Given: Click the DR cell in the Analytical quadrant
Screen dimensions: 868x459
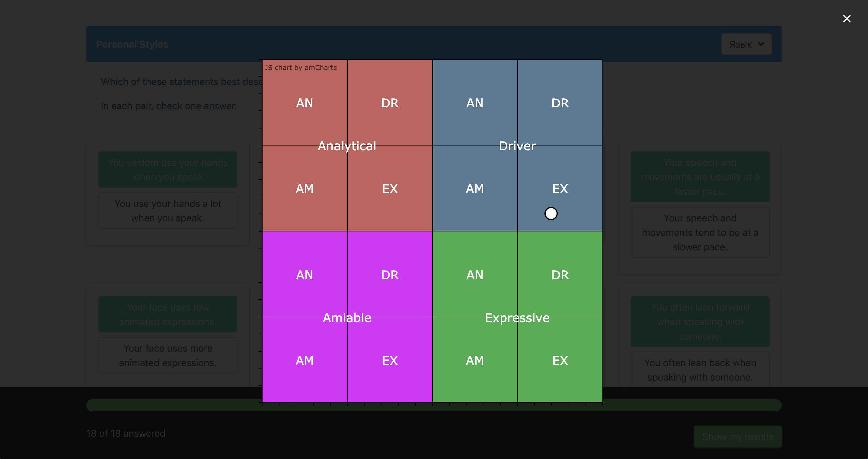Looking at the screenshot, I should click(x=390, y=103).
